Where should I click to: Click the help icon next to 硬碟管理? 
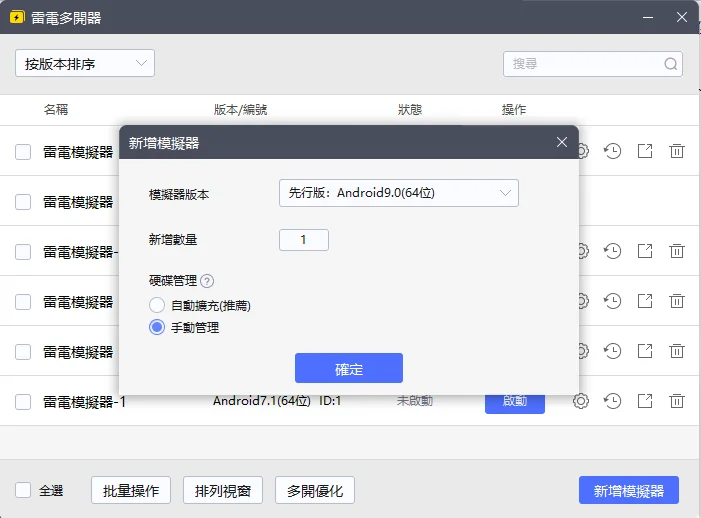[207, 281]
